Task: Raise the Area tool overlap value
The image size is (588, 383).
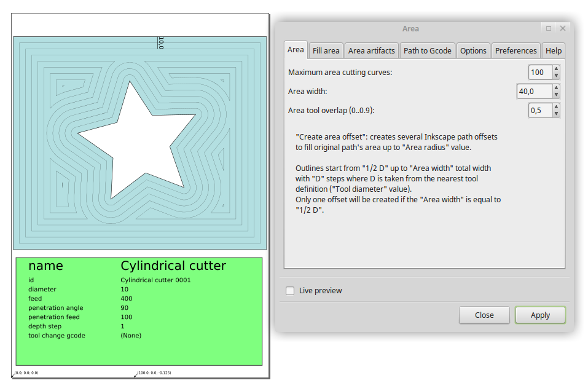Action: [x=556, y=108]
